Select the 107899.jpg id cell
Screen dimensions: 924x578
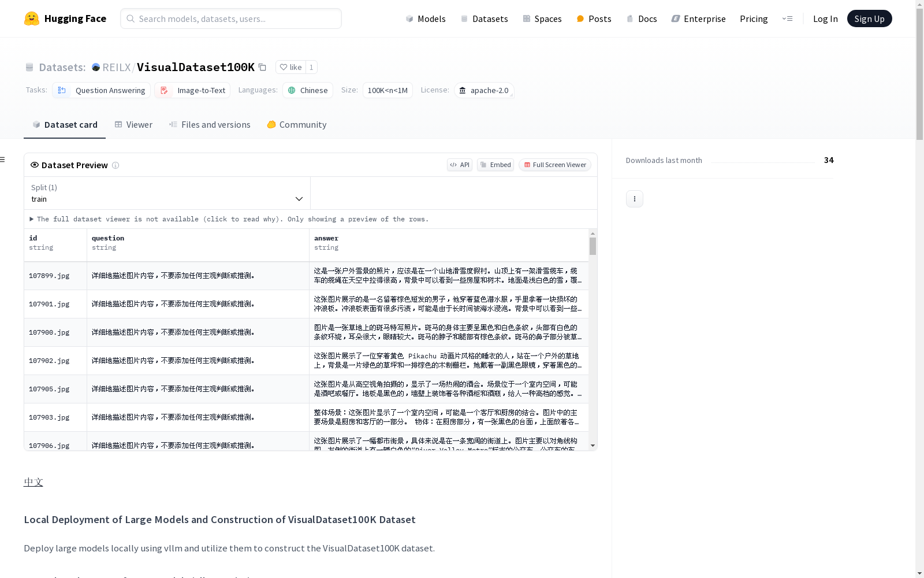55,276
